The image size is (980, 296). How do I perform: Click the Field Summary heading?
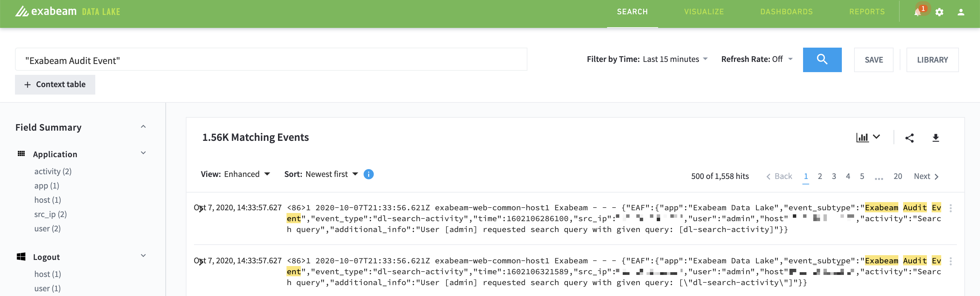point(48,128)
